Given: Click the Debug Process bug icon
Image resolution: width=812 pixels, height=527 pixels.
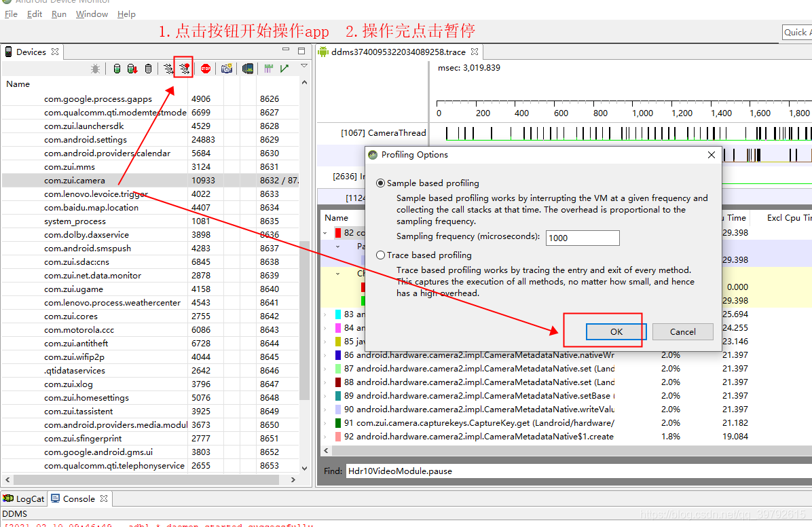Looking at the screenshot, I should pos(95,69).
